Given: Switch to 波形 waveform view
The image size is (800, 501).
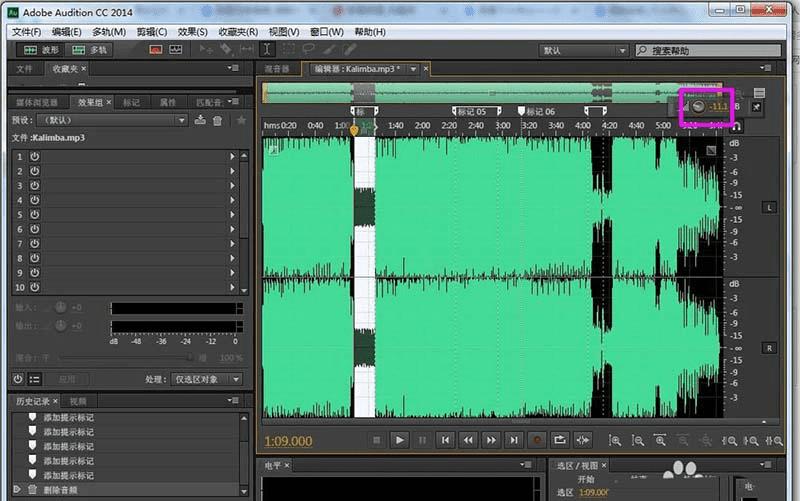Looking at the screenshot, I should (x=40, y=49).
